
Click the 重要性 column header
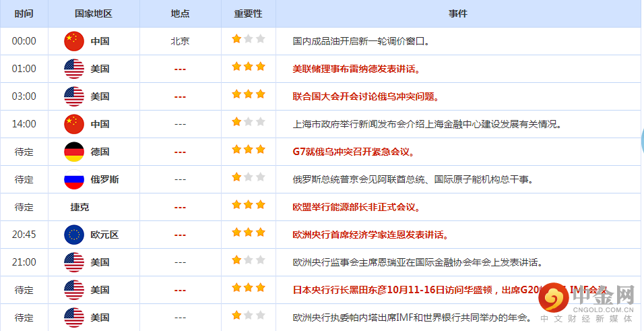tap(249, 13)
